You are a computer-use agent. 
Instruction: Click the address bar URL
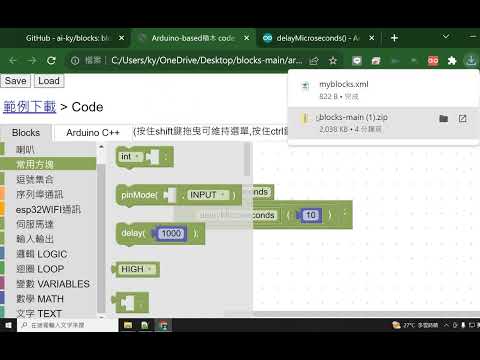click(207, 60)
